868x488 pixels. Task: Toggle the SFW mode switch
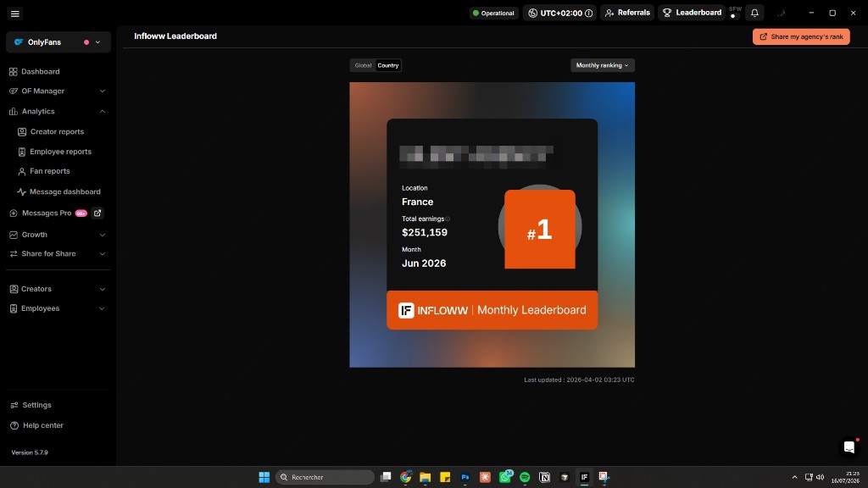[735, 15]
